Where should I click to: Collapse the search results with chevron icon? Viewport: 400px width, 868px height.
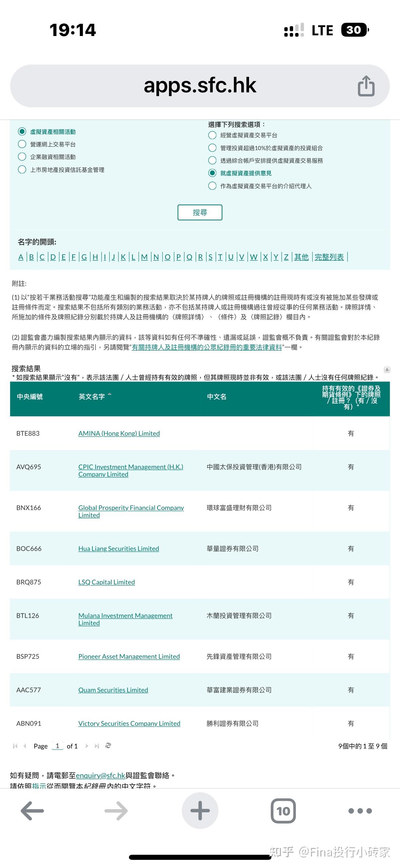pos(387,370)
